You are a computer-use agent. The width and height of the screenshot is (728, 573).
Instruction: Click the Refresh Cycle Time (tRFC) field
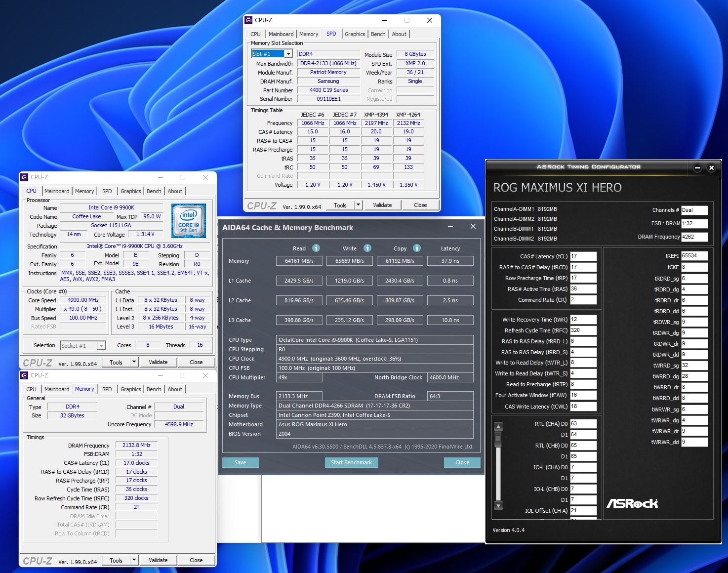pyautogui.click(x=583, y=330)
